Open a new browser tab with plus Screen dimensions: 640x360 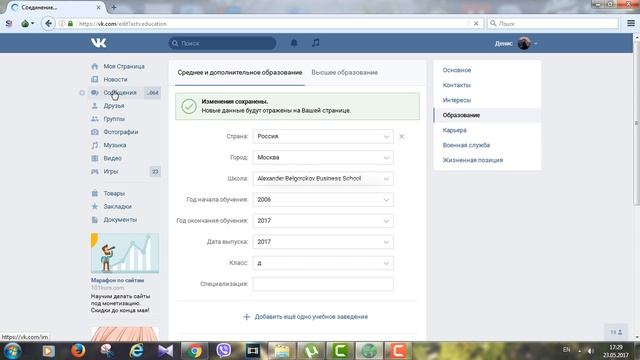(114, 7)
